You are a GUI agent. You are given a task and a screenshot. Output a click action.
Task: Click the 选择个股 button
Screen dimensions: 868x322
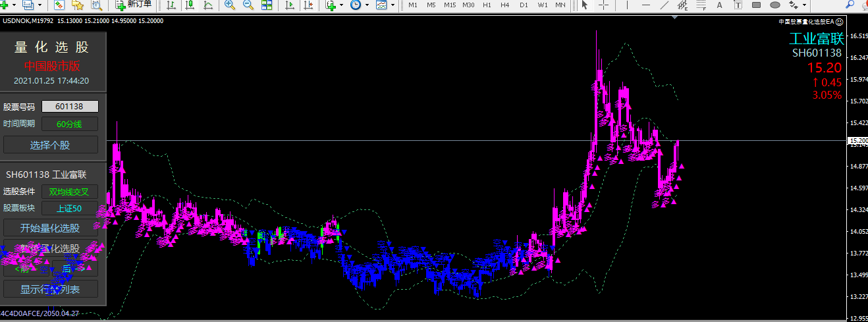(51, 145)
